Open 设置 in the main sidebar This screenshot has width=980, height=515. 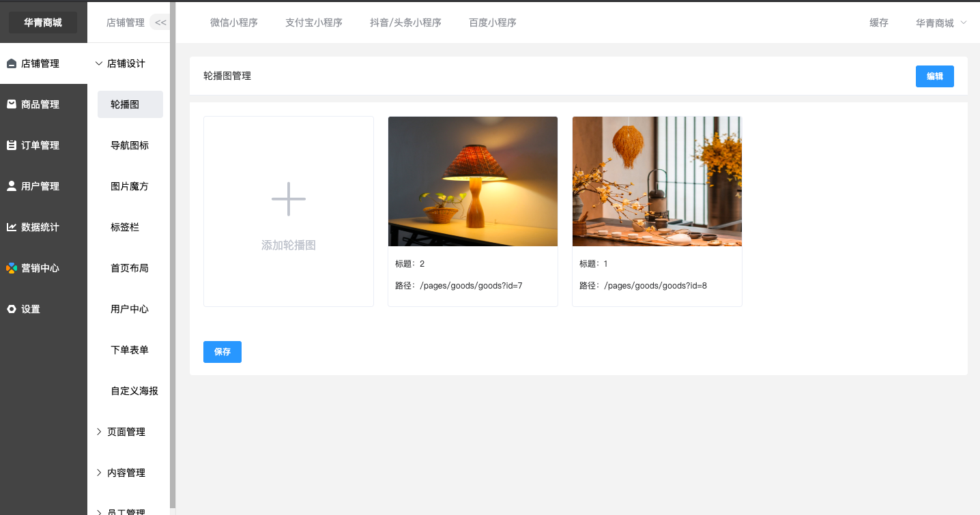[x=44, y=309]
